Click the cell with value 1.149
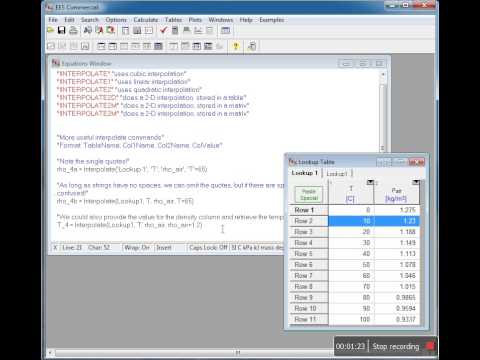This screenshot has width=480, height=360. coord(397,243)
